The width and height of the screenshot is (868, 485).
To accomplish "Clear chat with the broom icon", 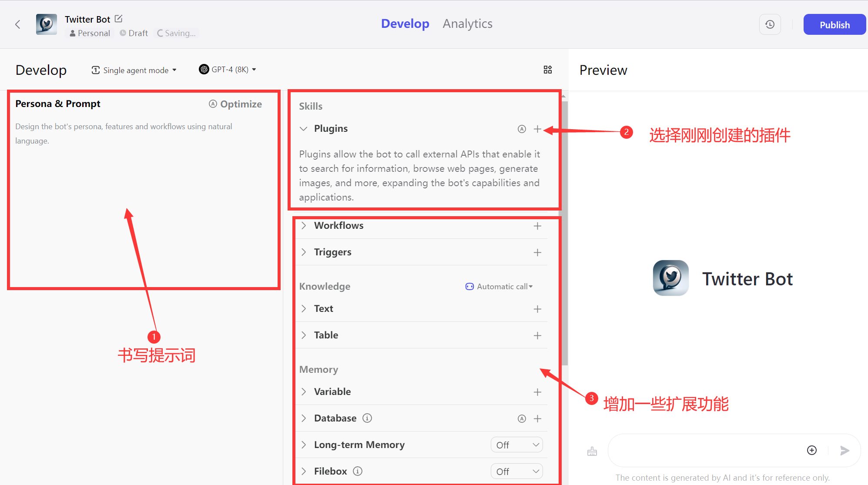I will (x=592, y=451).
